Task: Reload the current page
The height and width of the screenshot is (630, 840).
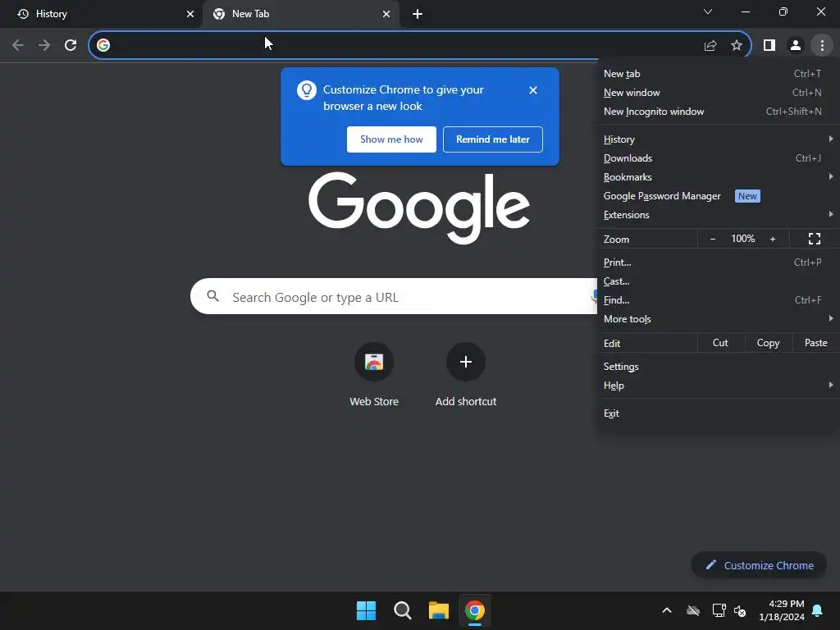Action: (x=71, y=45)
